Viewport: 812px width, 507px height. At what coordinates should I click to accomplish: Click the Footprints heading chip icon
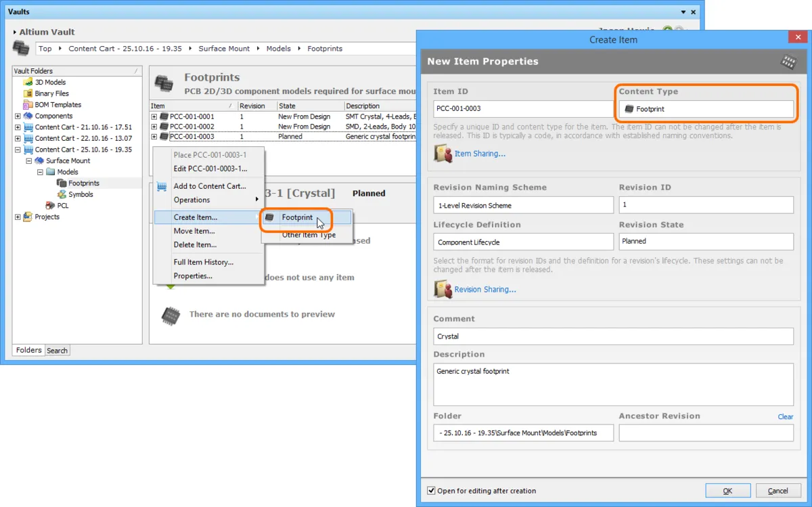tap(164, 83)
